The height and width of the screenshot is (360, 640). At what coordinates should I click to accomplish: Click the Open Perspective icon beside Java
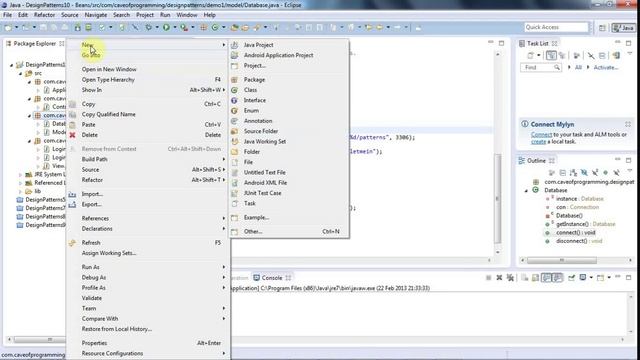click(602, 28)
